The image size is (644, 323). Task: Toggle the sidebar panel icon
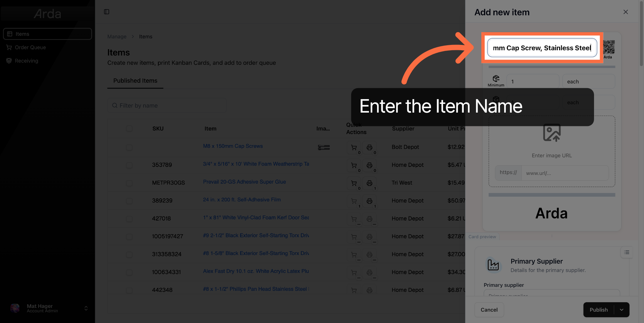tap(107, 12)
